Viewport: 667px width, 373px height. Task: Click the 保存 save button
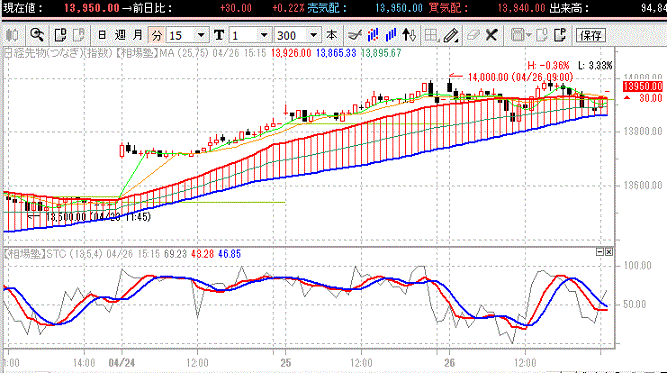click(x=591, y=35)
